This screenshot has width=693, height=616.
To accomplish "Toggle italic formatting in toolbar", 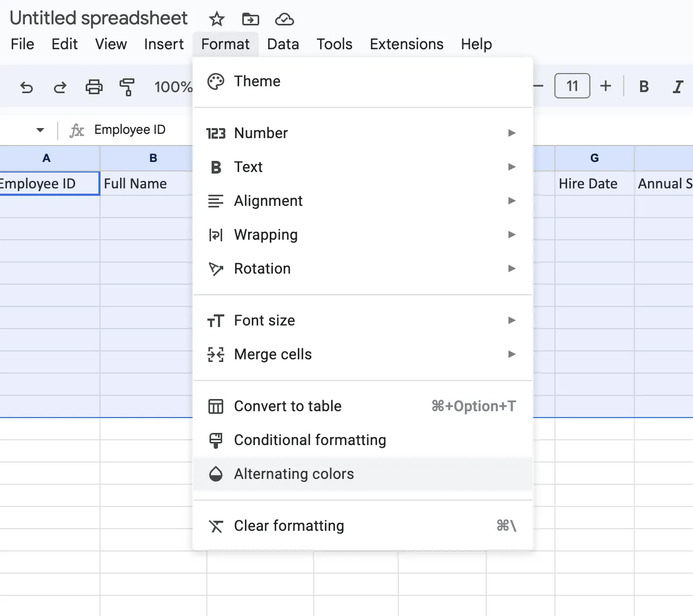I will pos(678,86).
